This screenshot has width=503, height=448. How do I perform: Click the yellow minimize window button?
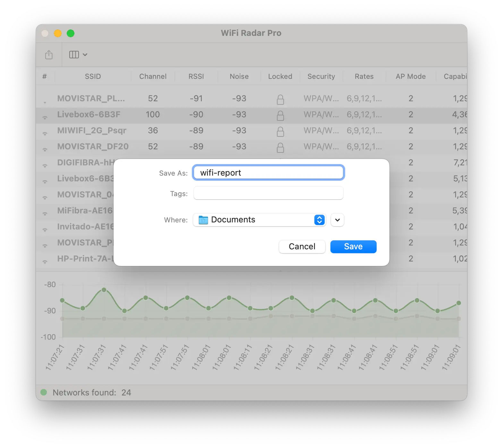pos(58,33)
